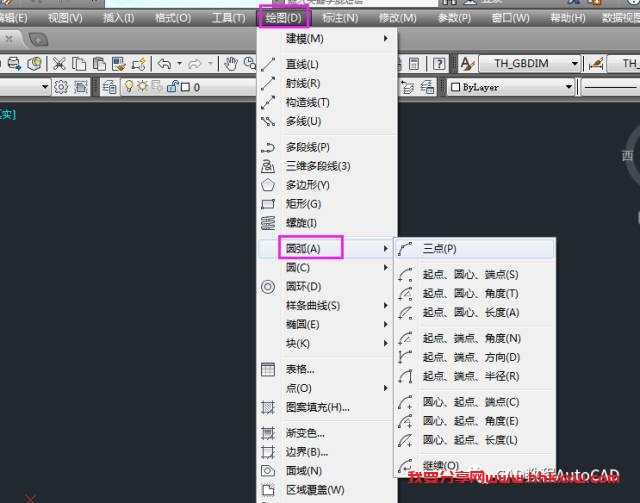Expand the 圆弧(A) arc submenu
Screen dimensions: 640x503
[x=327, y=248]
